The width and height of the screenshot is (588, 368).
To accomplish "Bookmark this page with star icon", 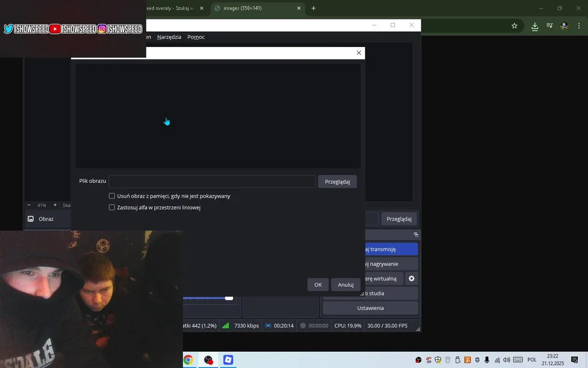I will (x=514, y=26).
